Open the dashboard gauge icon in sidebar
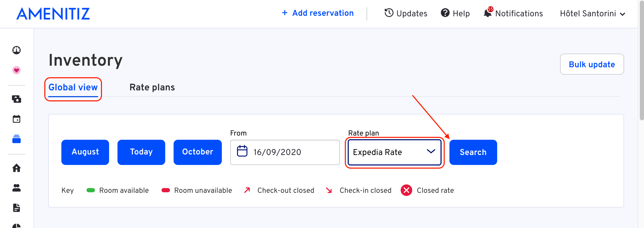Viewport: 644px width, 228px height. [17, 50]
